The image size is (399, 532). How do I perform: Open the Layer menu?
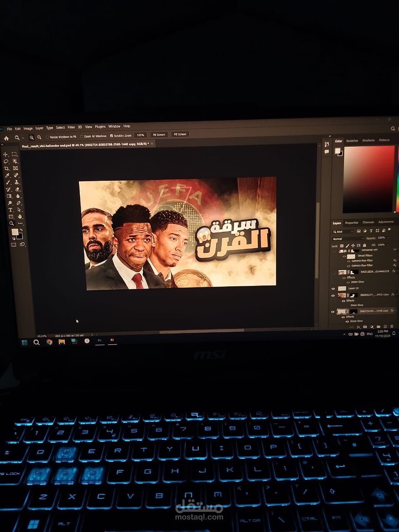point(39,128)
